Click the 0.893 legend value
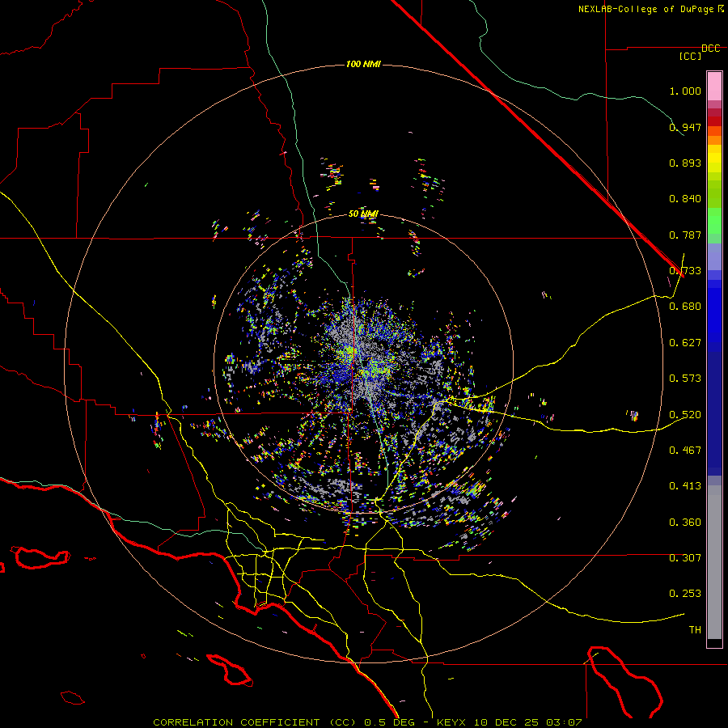This screenshot has width=728, height=728. pos(685,163)
